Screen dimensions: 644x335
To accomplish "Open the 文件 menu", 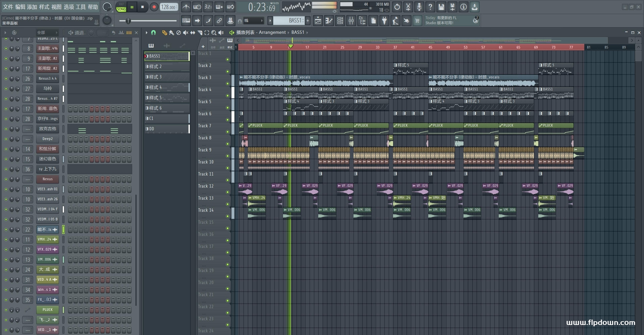I will [8, 7].
